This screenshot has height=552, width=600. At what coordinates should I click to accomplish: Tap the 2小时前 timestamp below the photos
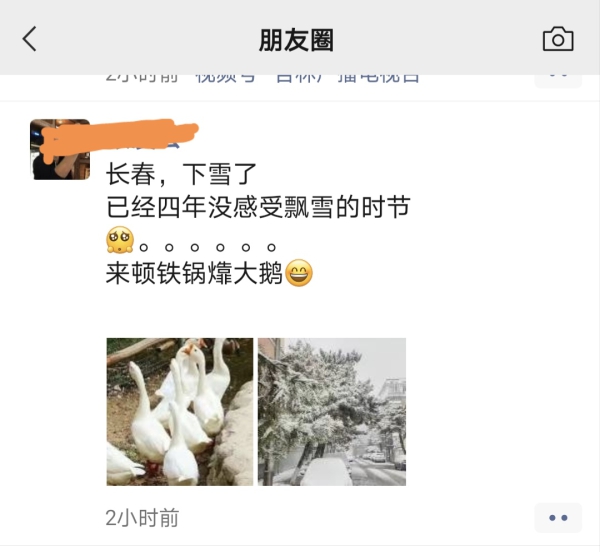142,518
